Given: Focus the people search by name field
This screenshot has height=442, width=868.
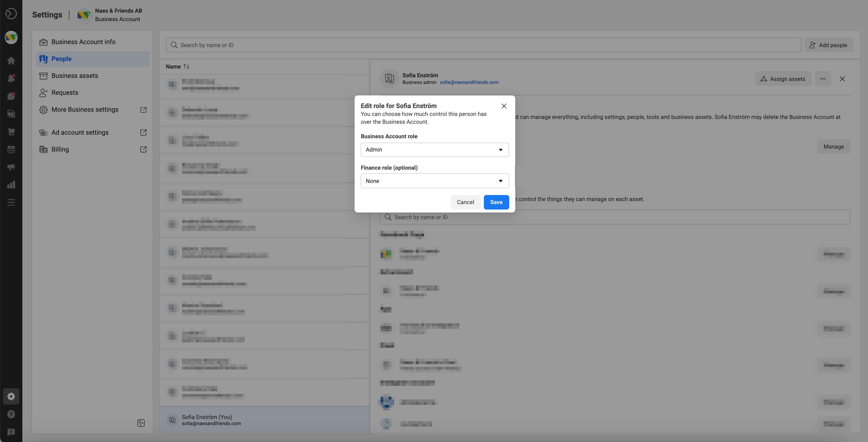Looking at the screenshot, I should [x=483, y=45].
